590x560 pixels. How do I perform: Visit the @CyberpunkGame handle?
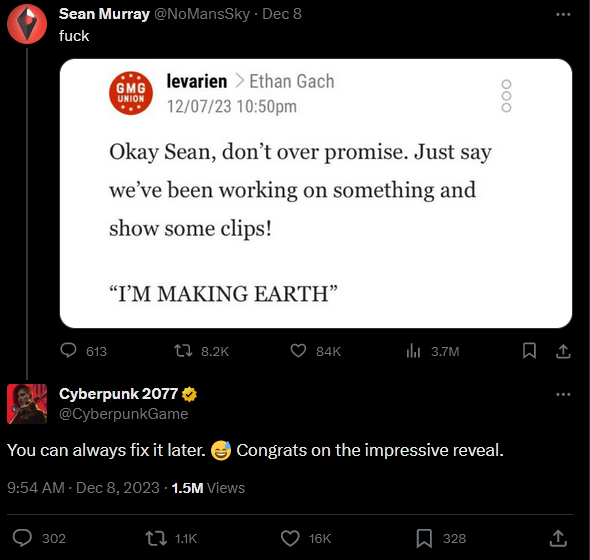123,414
